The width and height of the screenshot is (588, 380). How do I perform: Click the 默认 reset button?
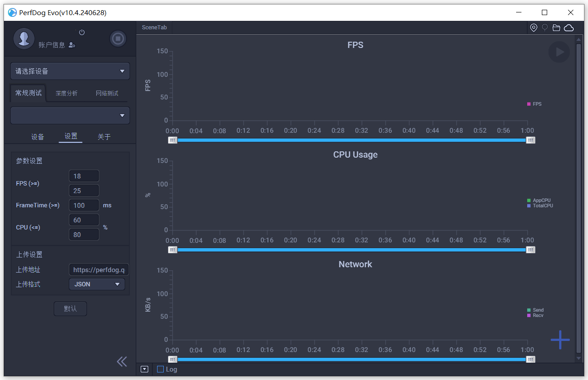(x=70, y=309)
